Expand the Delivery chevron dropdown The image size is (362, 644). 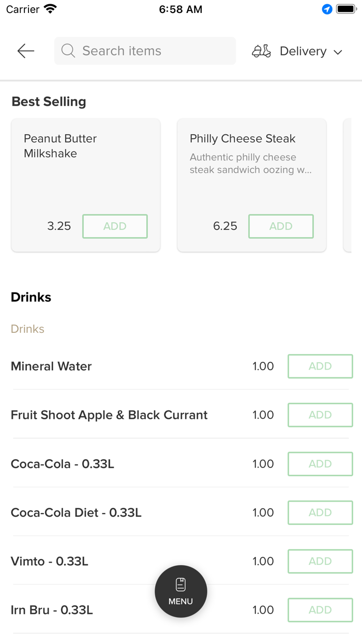point(338,52)
